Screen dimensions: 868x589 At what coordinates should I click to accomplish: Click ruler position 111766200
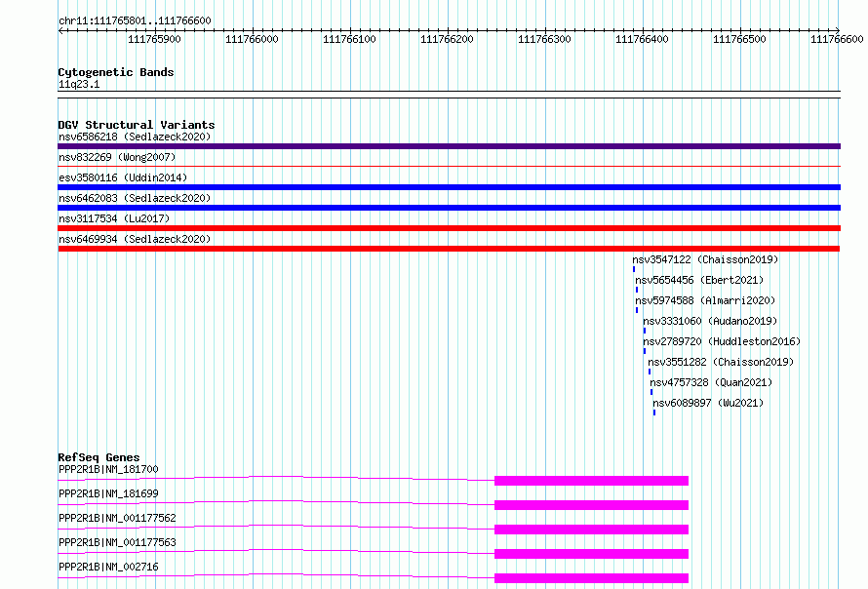447,39
